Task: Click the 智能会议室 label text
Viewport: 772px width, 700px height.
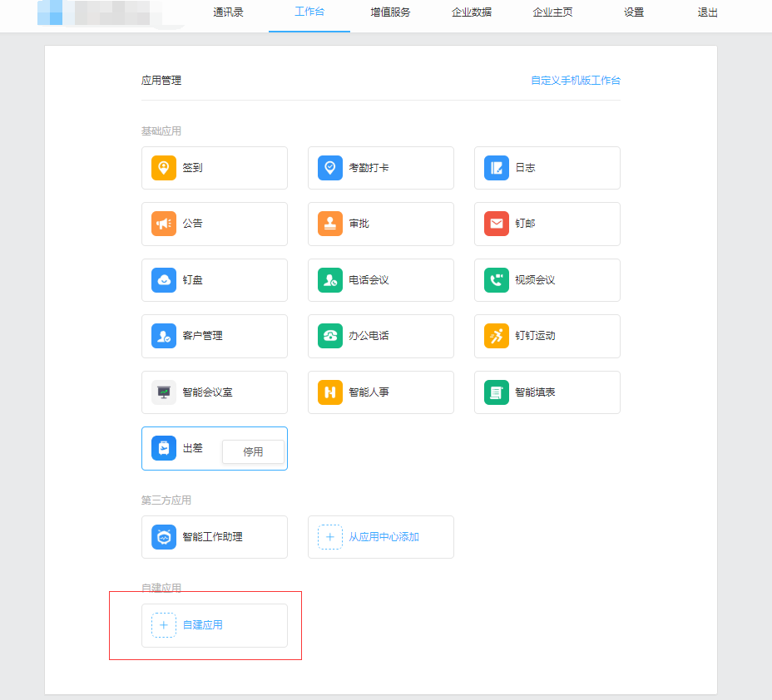Action: [x=207, y=392]
